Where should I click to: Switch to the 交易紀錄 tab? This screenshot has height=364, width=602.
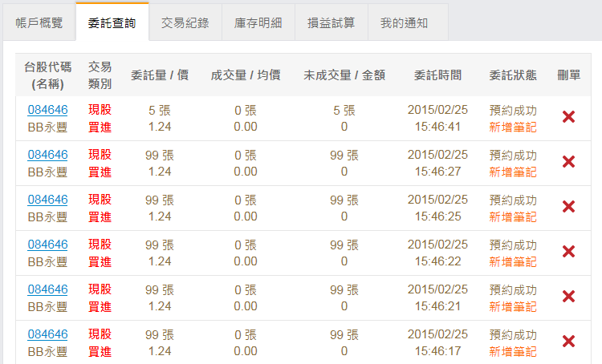pyautogui.click(x=185, y=22)
